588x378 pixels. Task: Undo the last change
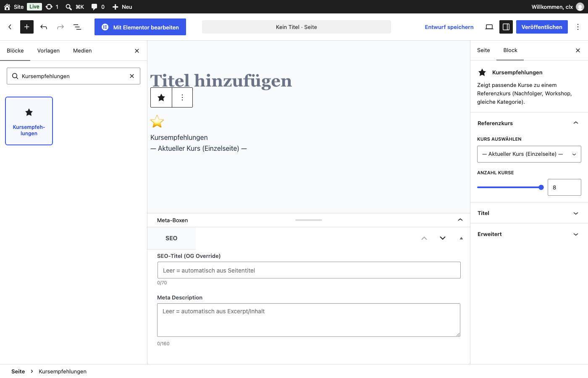click(x=44, y=27)
